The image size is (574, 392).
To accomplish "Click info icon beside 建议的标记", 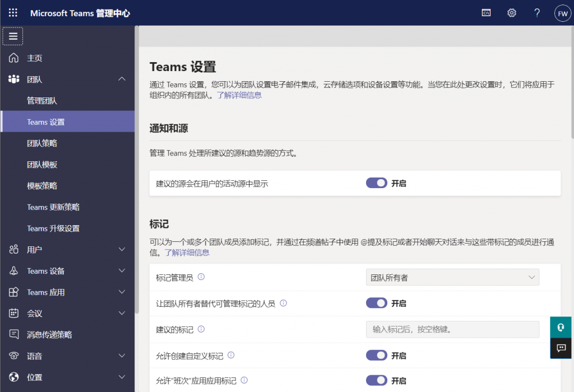I will [x=201, y=329].
